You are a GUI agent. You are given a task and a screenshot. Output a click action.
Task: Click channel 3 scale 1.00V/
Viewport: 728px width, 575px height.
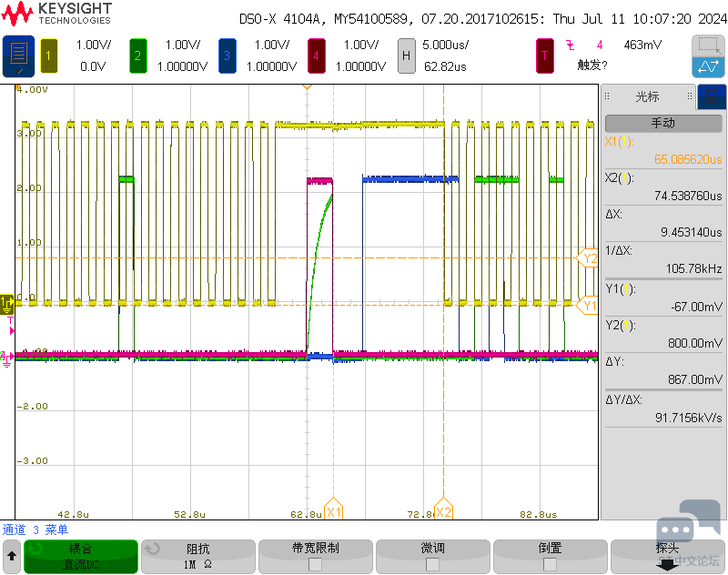271,45
